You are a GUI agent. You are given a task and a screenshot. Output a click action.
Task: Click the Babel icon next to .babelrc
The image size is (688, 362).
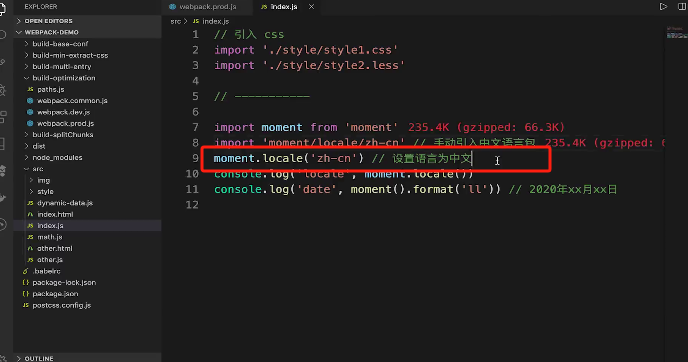click(x=25, y=271)
